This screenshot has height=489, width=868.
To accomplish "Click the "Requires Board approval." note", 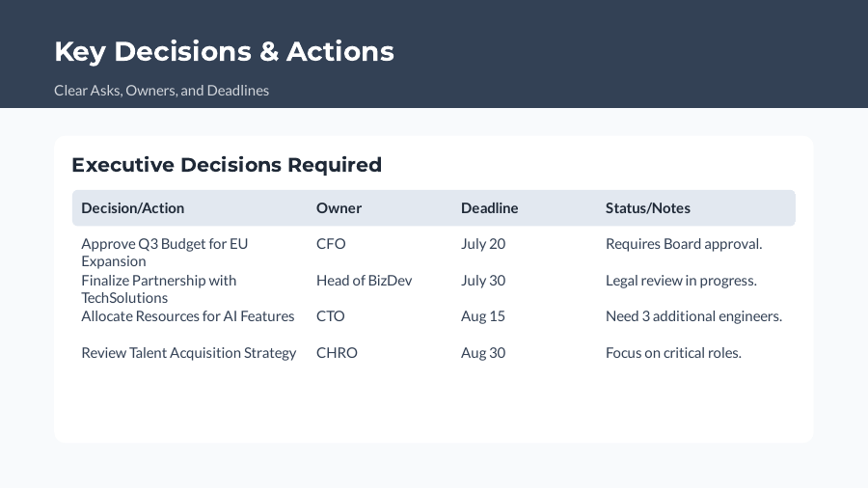I will click(683, 244).
